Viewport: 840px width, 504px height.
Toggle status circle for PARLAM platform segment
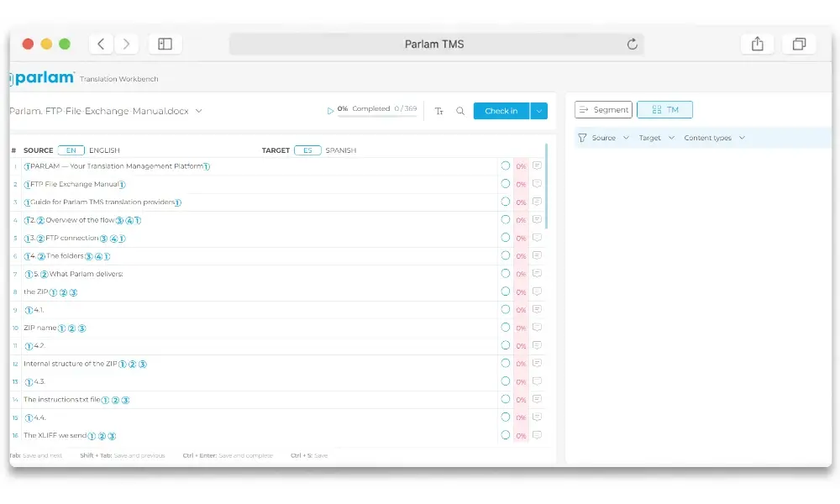(x=505, y=166)
